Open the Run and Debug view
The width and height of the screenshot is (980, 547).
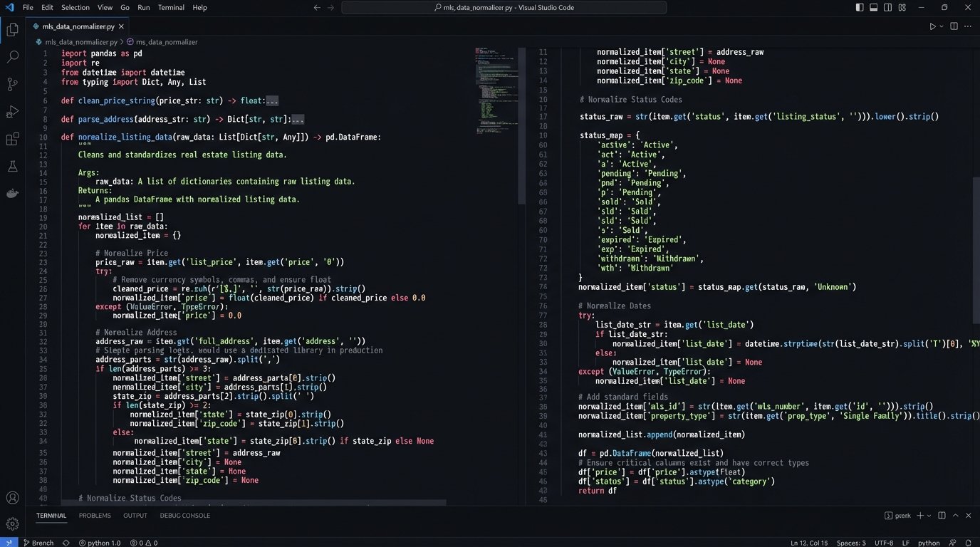(12, 112)
